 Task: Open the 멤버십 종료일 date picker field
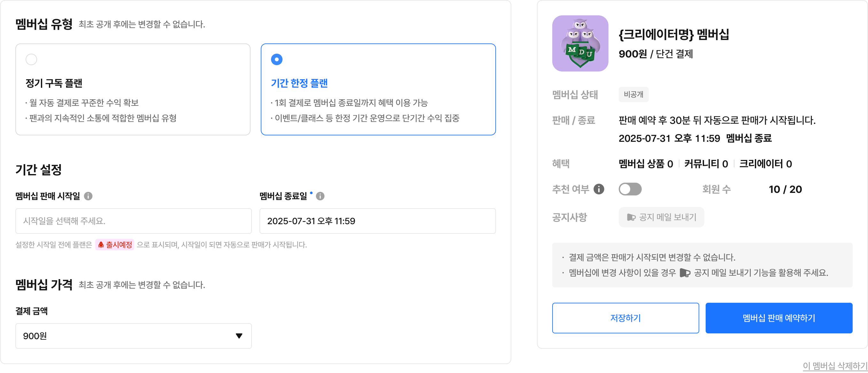pos(377,221)
